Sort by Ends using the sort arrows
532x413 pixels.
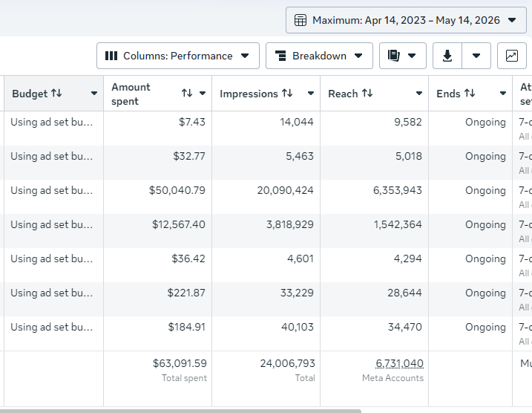470,93
